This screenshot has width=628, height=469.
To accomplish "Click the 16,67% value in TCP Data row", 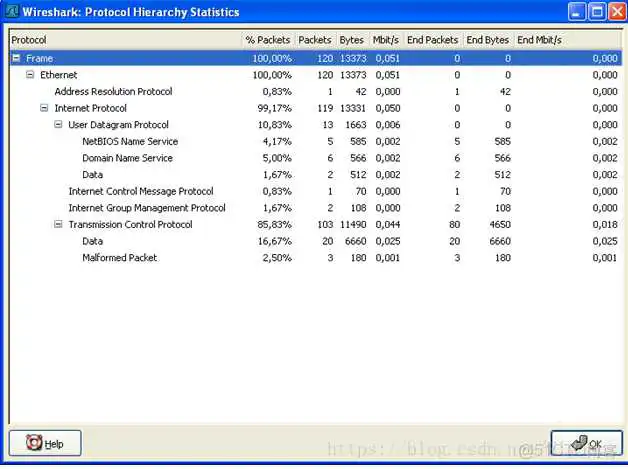I will pyautogui.click(x=275, y=241).
